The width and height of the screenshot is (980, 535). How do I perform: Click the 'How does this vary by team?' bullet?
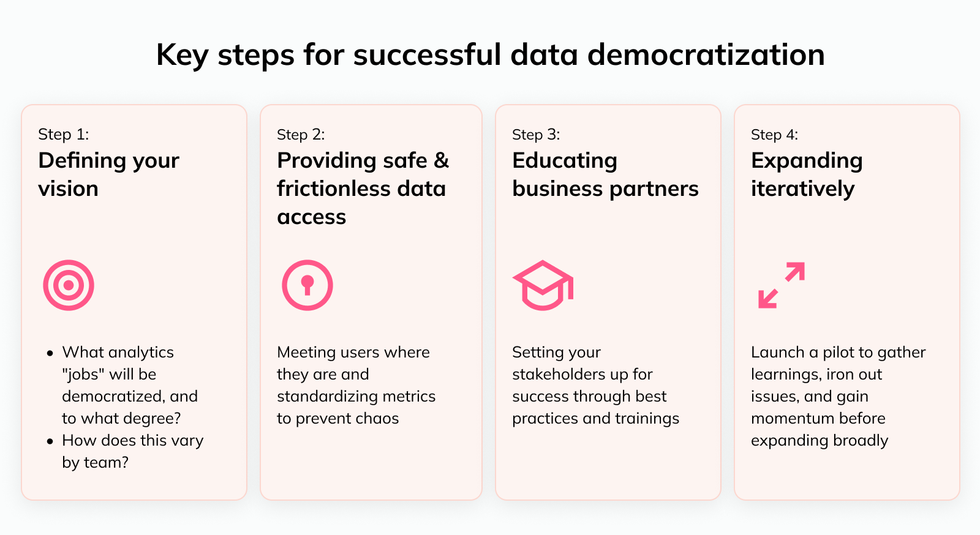132,451
